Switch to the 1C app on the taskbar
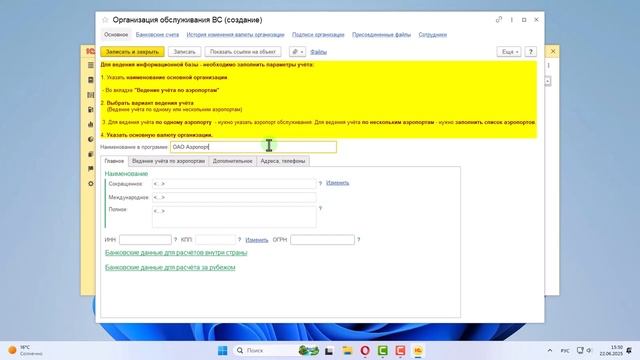The image size is (640, 360). click(418, 351)
